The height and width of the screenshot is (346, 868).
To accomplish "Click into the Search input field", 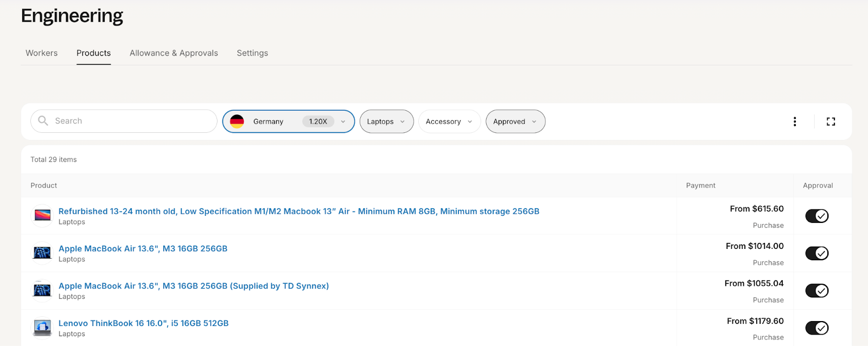I will tap(124, 121).
